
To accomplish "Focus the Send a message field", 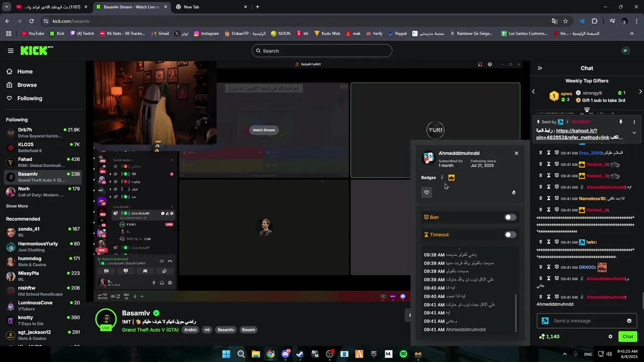I will (x=587, y=321).
